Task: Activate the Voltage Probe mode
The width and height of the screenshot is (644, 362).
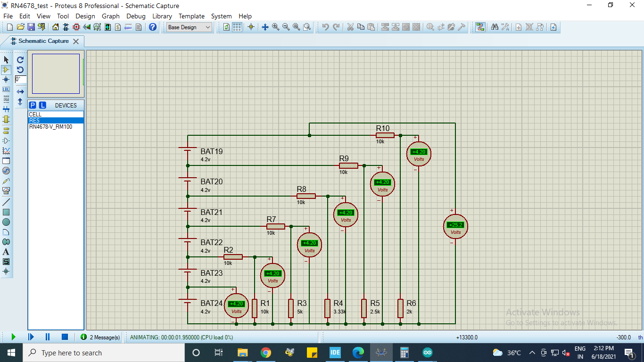Action: [6, 181]
